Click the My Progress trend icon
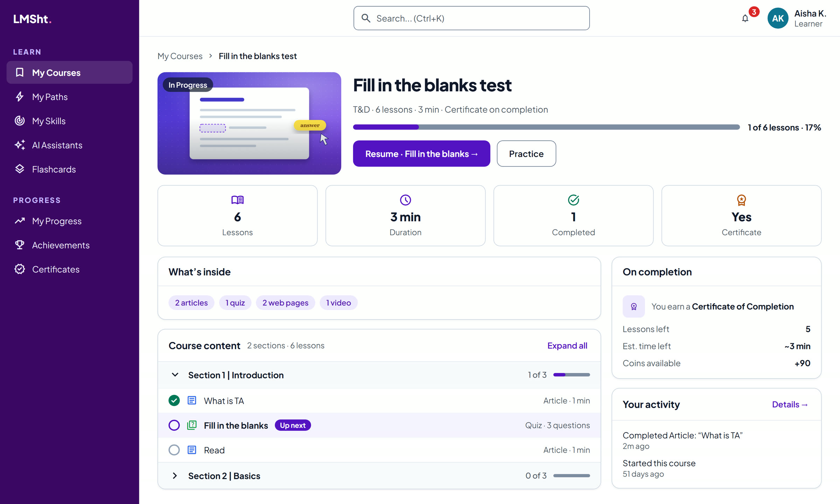This screenshot has height=504, width=840. pyautogui.click(x=20, y=221)
